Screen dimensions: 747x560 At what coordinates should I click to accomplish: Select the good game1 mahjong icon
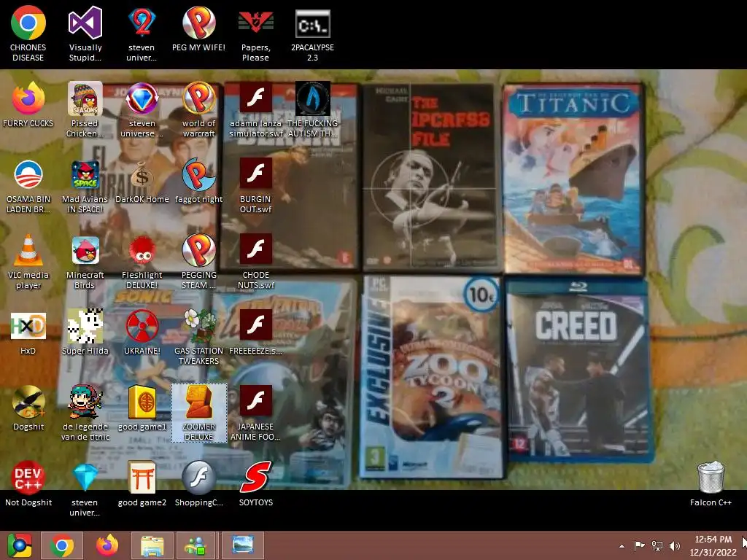click(x=142, y=408)
